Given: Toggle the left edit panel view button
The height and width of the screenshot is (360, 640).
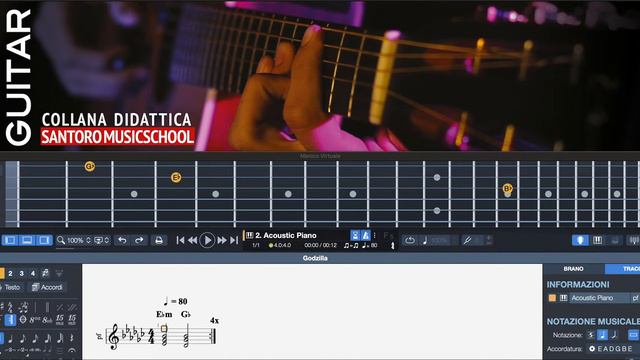Looking at the screenshot, I should point(10,240).
